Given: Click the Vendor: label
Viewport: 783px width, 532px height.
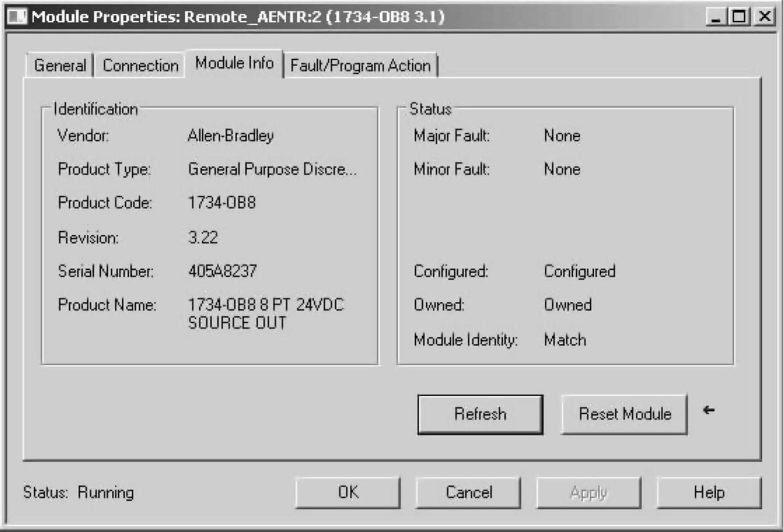Looking at the screenshot, I should coord(83,135).
